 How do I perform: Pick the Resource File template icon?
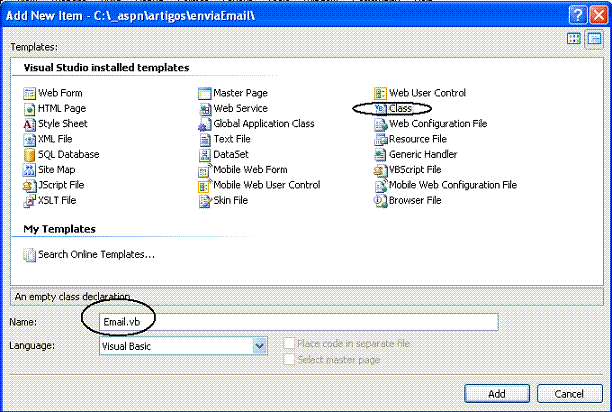[380, 139]
